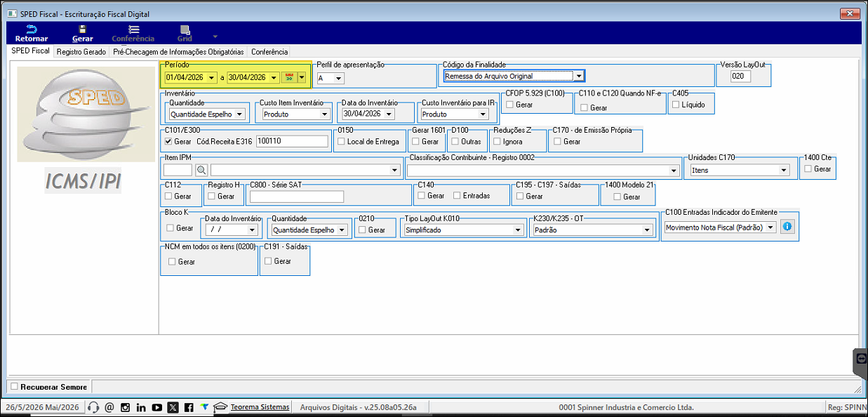
Task: Click the blue info icon beside Movimento Nota Fiscal
Action: (x=787, y=227)
